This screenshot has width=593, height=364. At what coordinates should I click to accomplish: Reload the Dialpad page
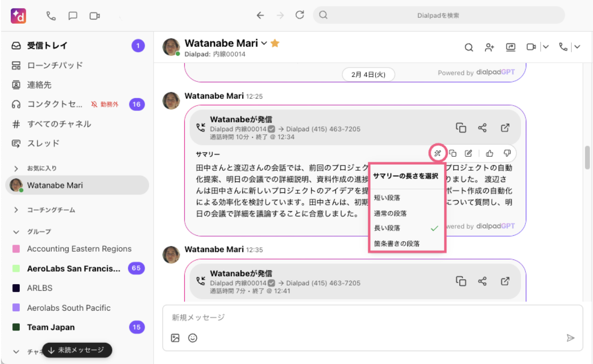pos(300,15)
